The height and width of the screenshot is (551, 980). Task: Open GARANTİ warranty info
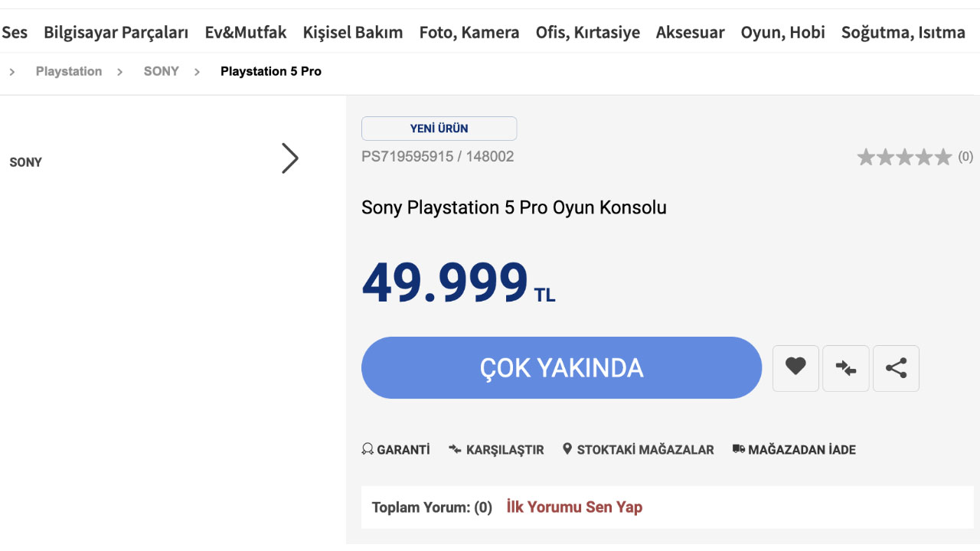396,449
